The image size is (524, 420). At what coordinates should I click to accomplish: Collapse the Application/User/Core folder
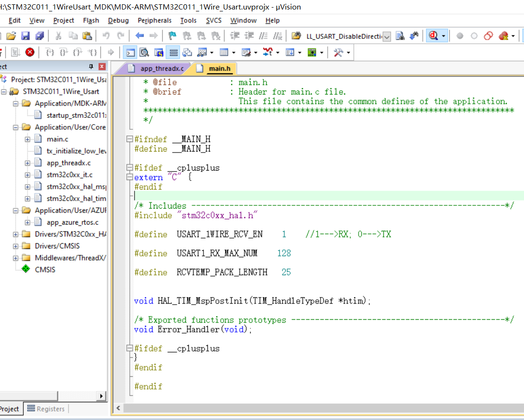(16, 127)
